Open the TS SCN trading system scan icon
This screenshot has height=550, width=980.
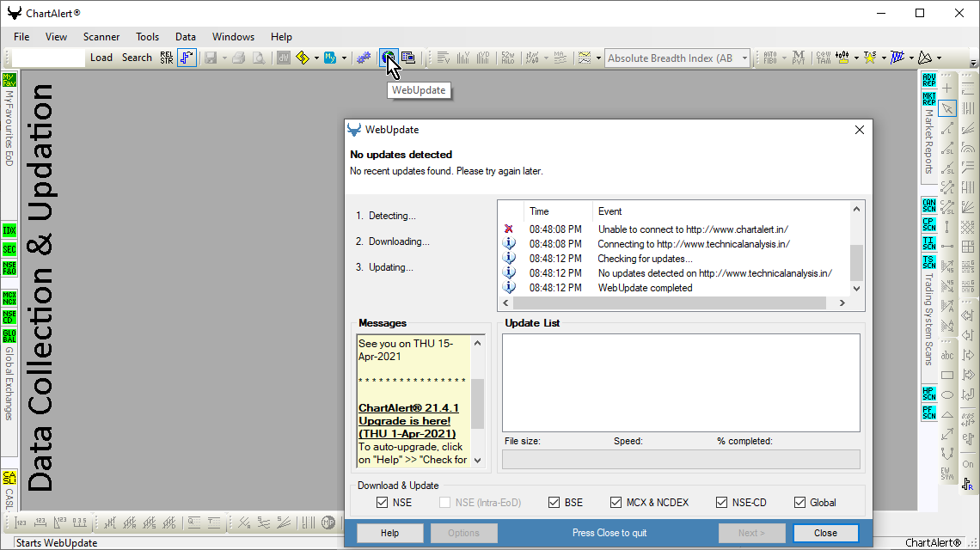[928, 262]
